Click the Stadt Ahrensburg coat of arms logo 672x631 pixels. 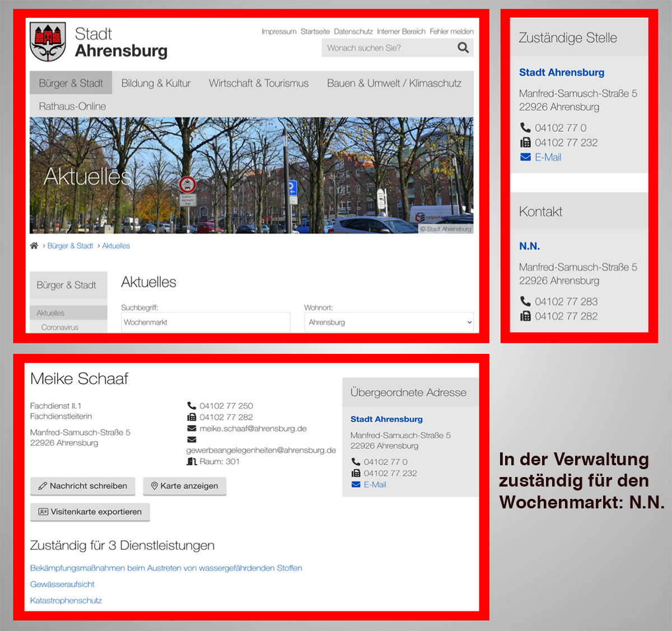(x=48, y=42)
